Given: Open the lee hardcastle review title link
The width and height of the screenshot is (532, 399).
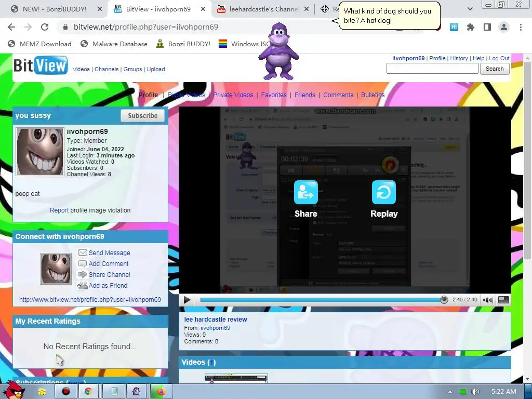Looking at the screenshot, I should pyautogui.click(x=216, y=320).
